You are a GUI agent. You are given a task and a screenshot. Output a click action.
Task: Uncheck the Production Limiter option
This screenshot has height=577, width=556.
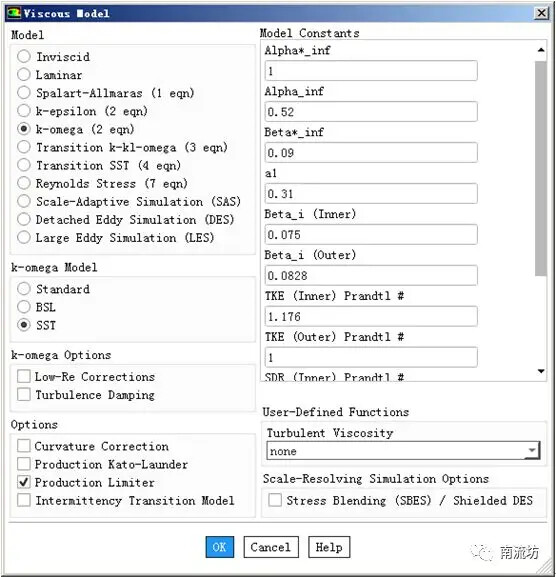(x=24, y=482)
